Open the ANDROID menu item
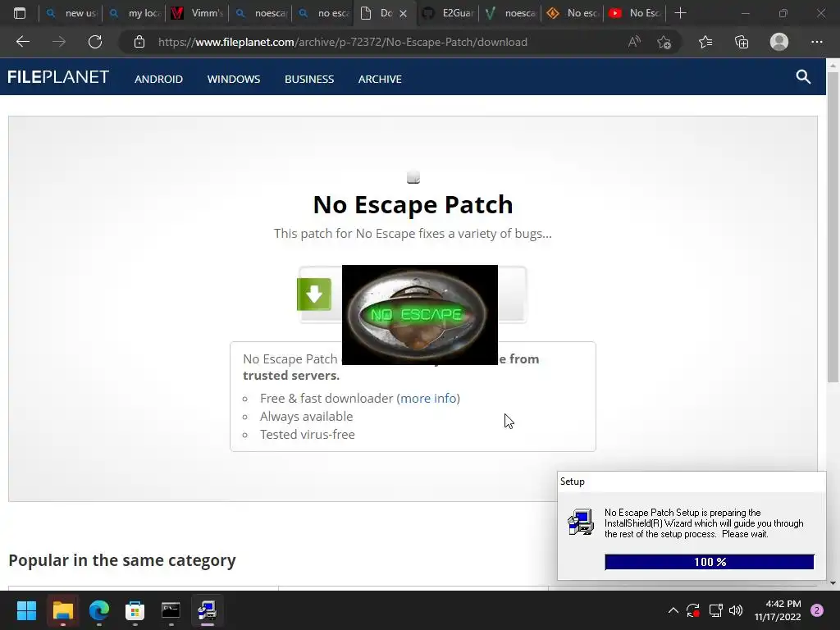 pos(158,79)
